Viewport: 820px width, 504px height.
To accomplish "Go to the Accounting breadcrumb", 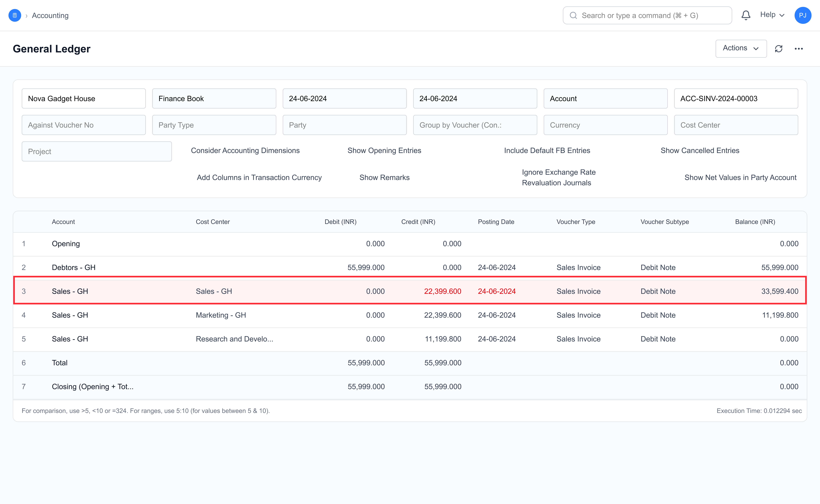I will pos(50,15).
